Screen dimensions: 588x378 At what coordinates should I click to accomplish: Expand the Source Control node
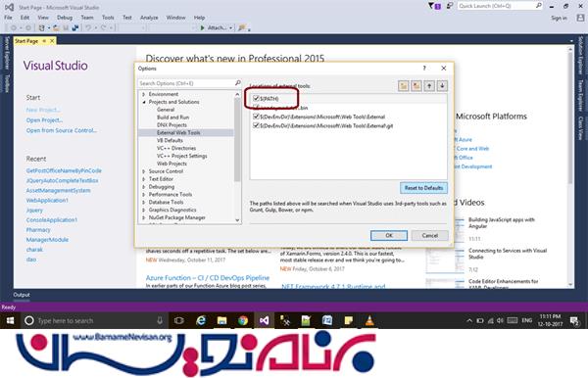[x=144, y=171]
